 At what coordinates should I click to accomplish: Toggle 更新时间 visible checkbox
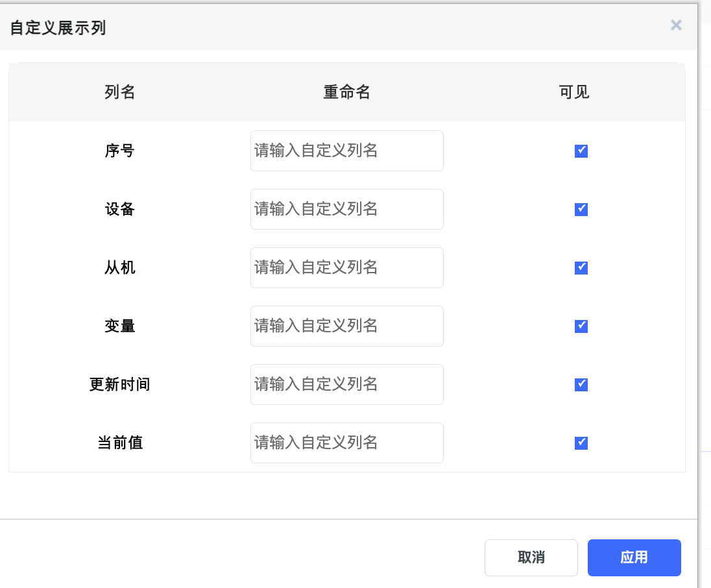(581, 385)
